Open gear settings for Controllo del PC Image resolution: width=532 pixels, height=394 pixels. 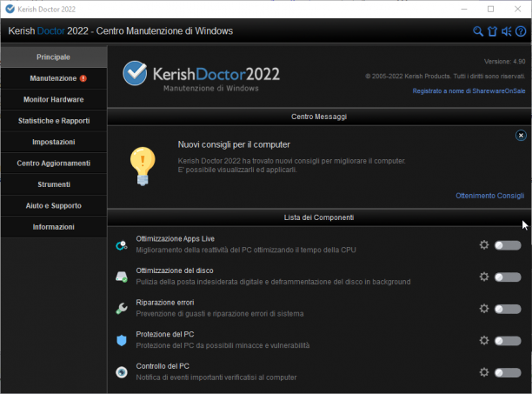484,372
